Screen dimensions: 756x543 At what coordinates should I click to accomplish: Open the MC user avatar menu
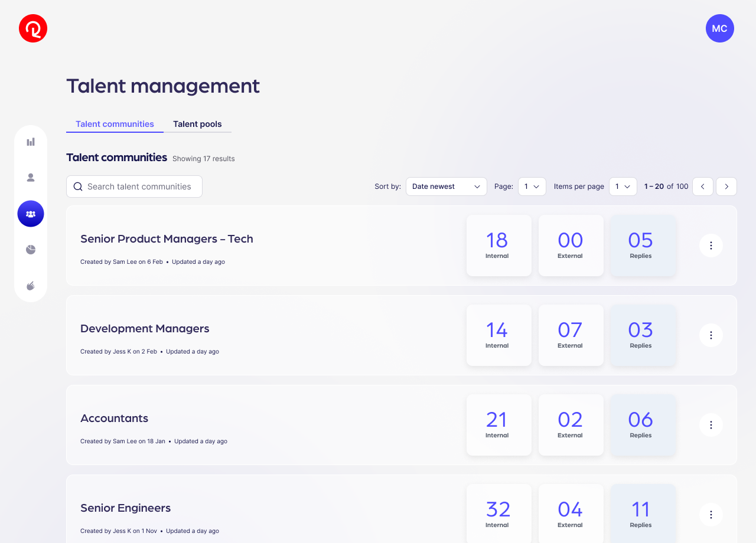click(x=719, y=28)
